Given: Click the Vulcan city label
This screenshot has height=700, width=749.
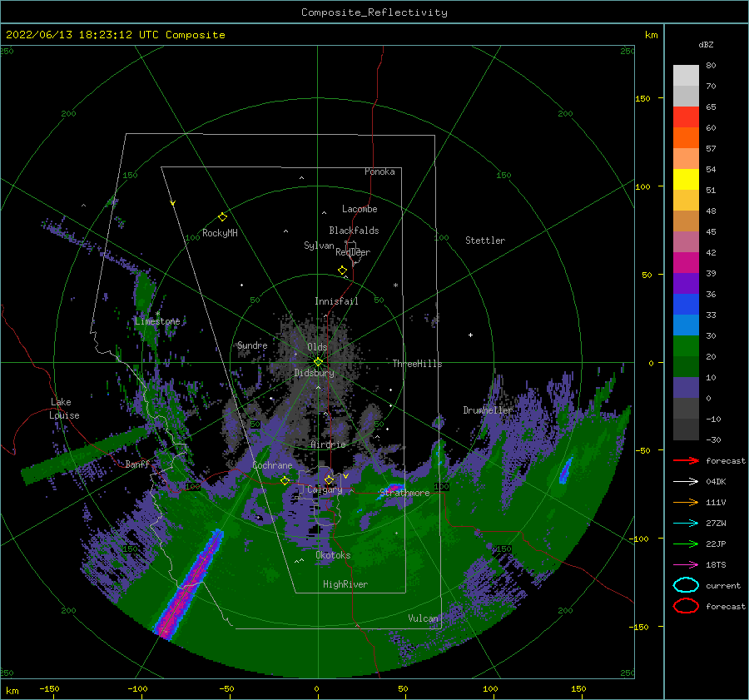Looking at the screenshot, I should 423,618.
